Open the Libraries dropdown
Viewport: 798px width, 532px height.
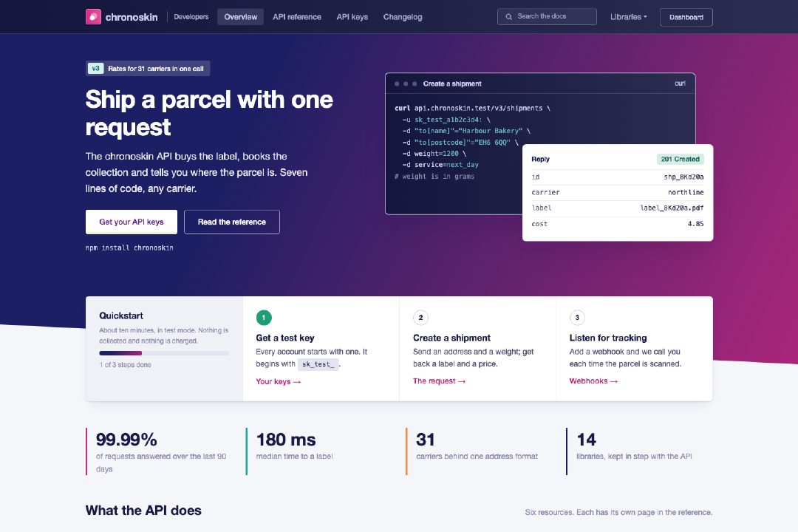click(x=629, y=17)
